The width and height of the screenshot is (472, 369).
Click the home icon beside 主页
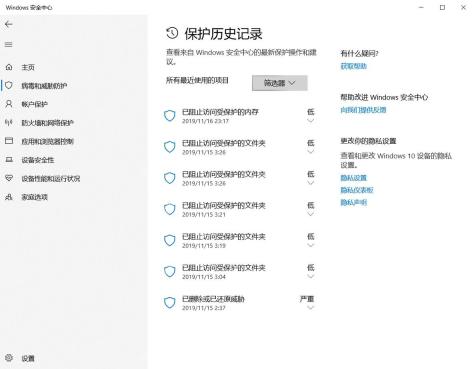[9, 67]
